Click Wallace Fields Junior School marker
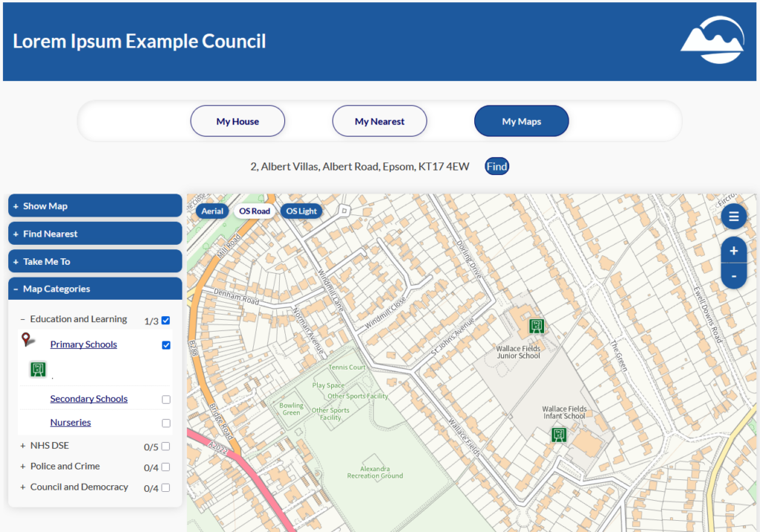 click(x=537, y=326)
